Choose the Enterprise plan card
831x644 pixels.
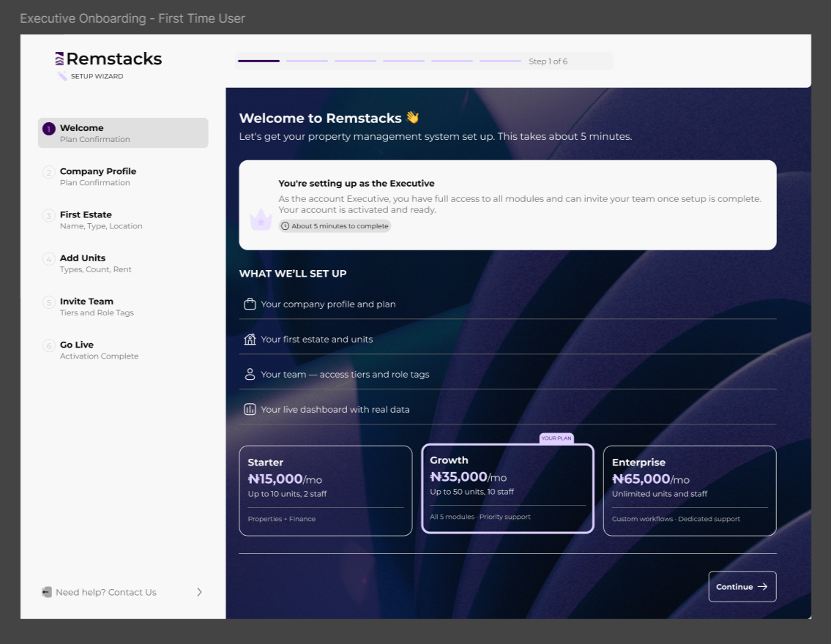click(690, 490)
